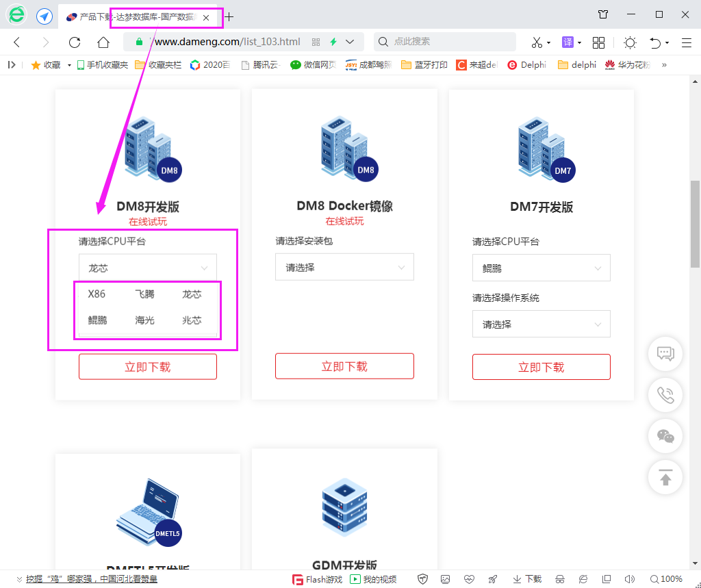Open the 微信网页 bookmark
Image resolution: width=701 pixels, height=588 pixels.
(x=313, y=65)
